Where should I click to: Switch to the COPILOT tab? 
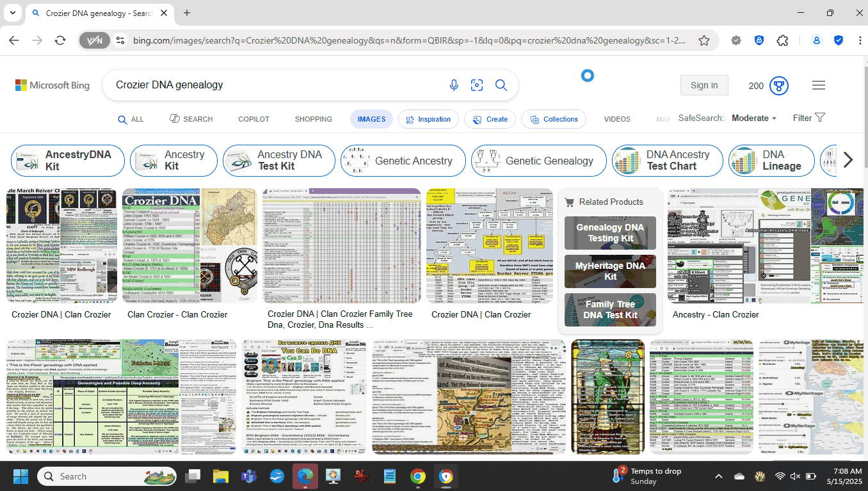pyautogui.click(x=253, y=119)
